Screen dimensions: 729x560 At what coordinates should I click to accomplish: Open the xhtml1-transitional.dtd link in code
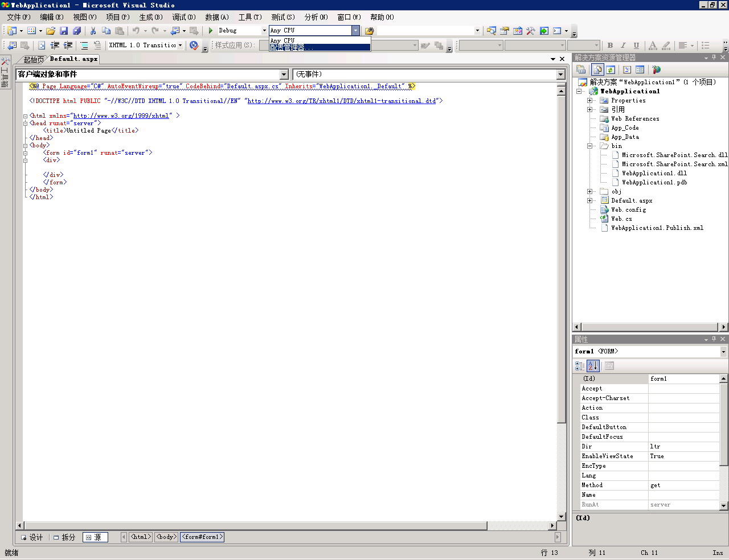click(342, 101)
